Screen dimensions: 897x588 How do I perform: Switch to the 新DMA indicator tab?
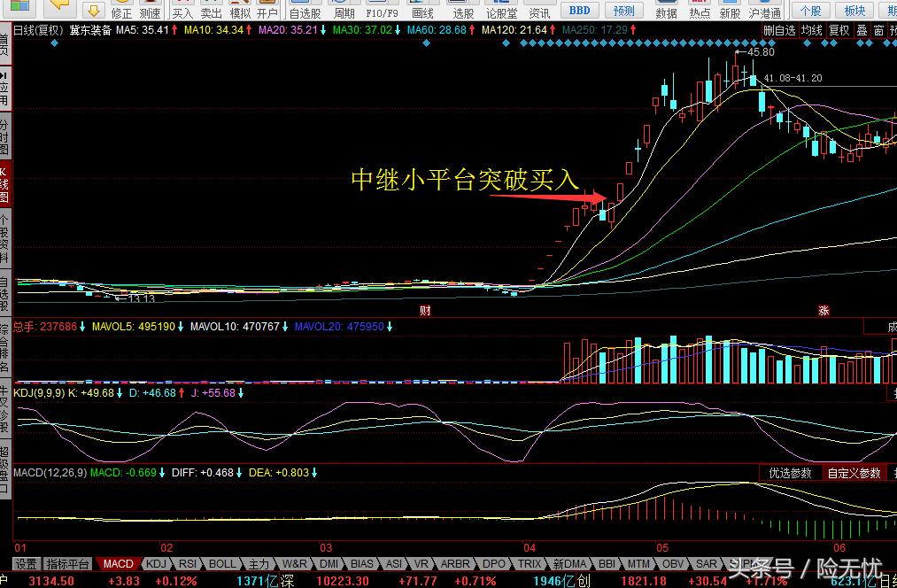[x=569, y=564]
